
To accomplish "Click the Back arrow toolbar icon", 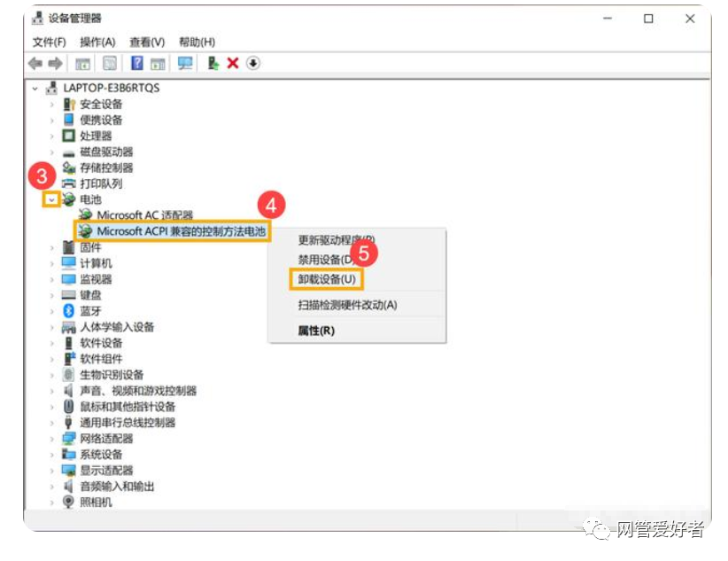I will click(35, 63).
